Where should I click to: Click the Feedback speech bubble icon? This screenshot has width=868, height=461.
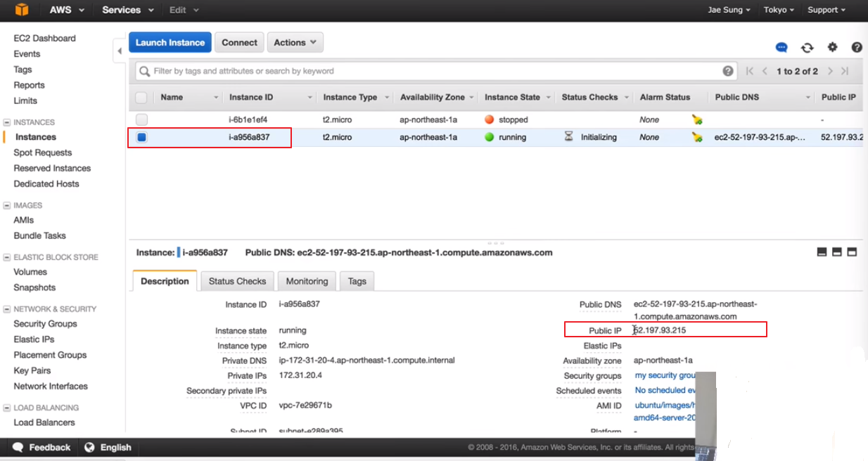[18, 447]
